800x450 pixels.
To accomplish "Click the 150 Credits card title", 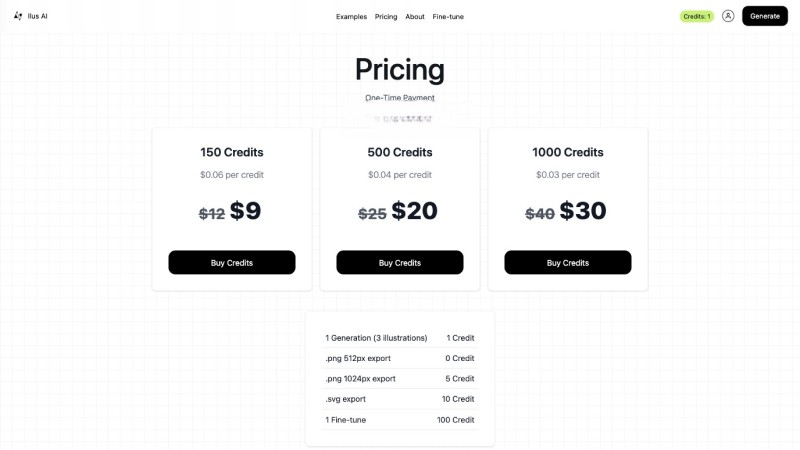I will (232, 152).
